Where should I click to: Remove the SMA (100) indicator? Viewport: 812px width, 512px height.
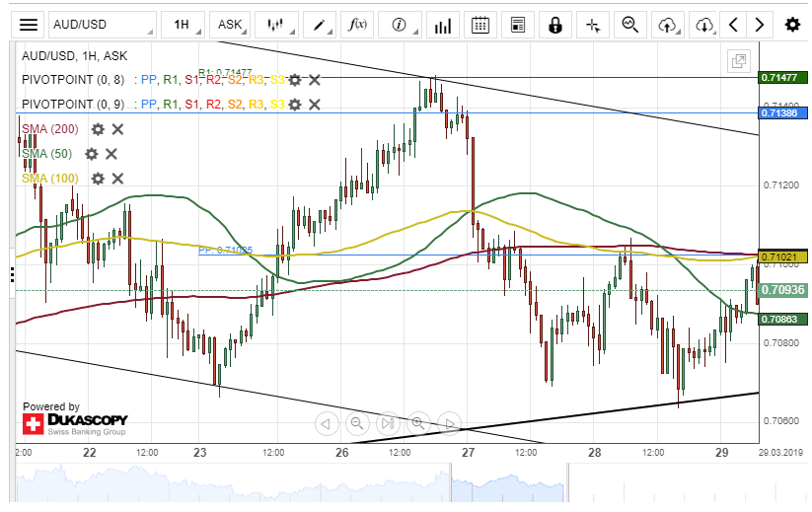[x=117, y=179]
